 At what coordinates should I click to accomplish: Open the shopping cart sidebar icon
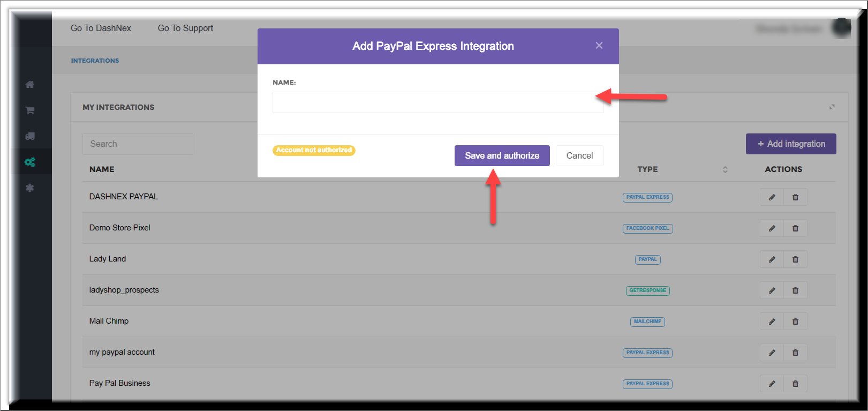point(30,110)
